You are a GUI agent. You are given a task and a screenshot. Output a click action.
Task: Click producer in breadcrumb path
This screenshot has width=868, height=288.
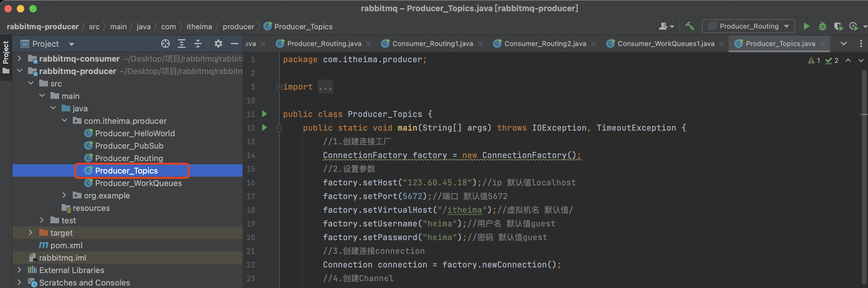tap(238, 27)
